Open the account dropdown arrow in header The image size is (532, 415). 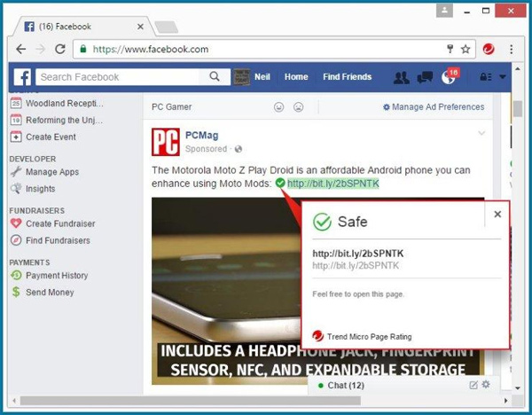503,77
